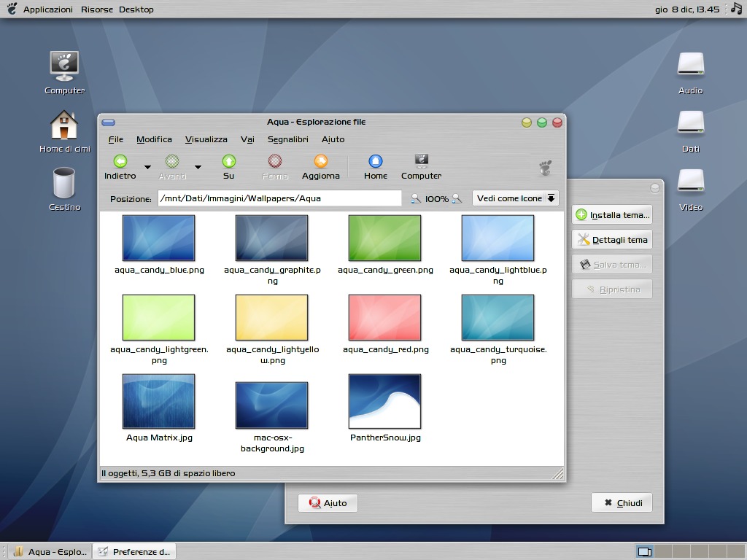
Task: Click the window menu pill icon
Action: point(109,122)
